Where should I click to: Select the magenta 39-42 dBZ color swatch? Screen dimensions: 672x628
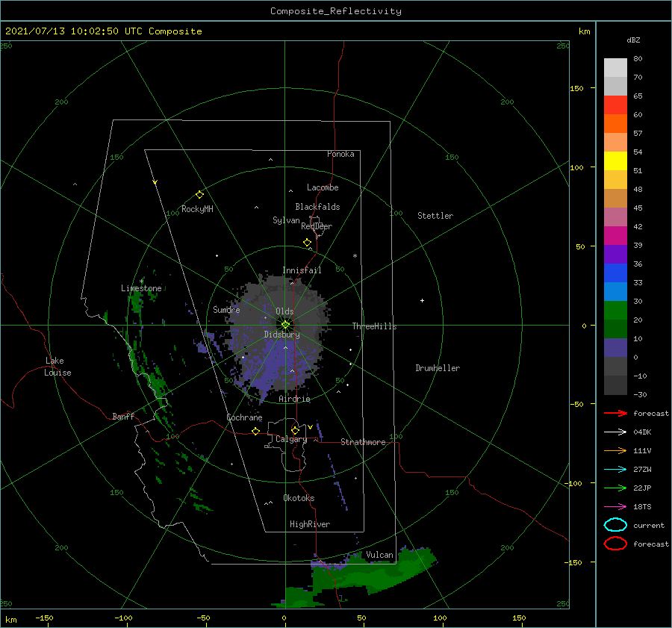(615, 235)
